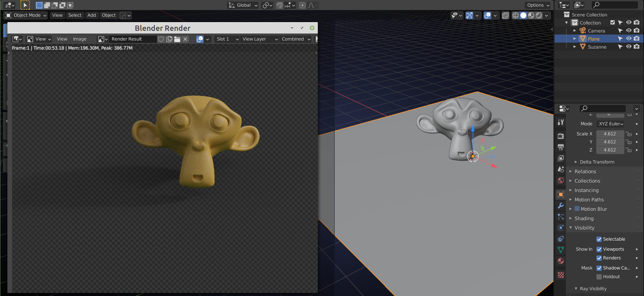Toggle X-ray mode icon in viewport header
Image resolution: width=644 pixels, height=296 pixels.
pos(506,15)
